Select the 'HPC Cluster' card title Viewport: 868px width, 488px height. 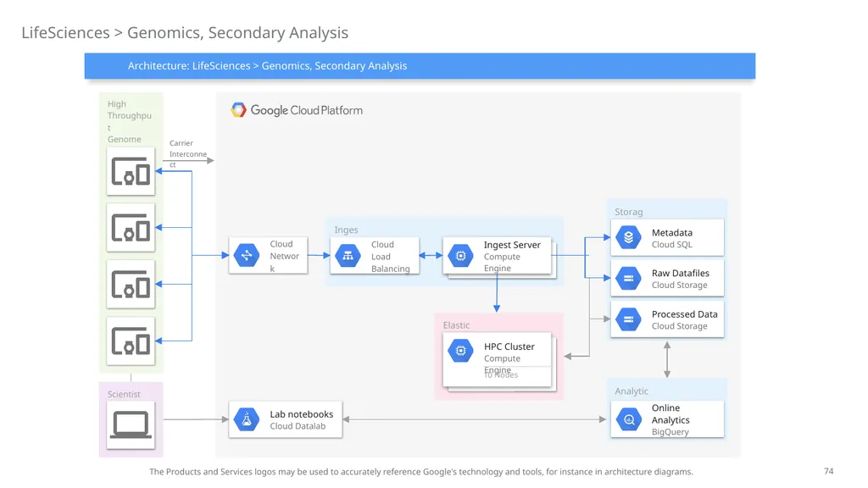[509, 347]
